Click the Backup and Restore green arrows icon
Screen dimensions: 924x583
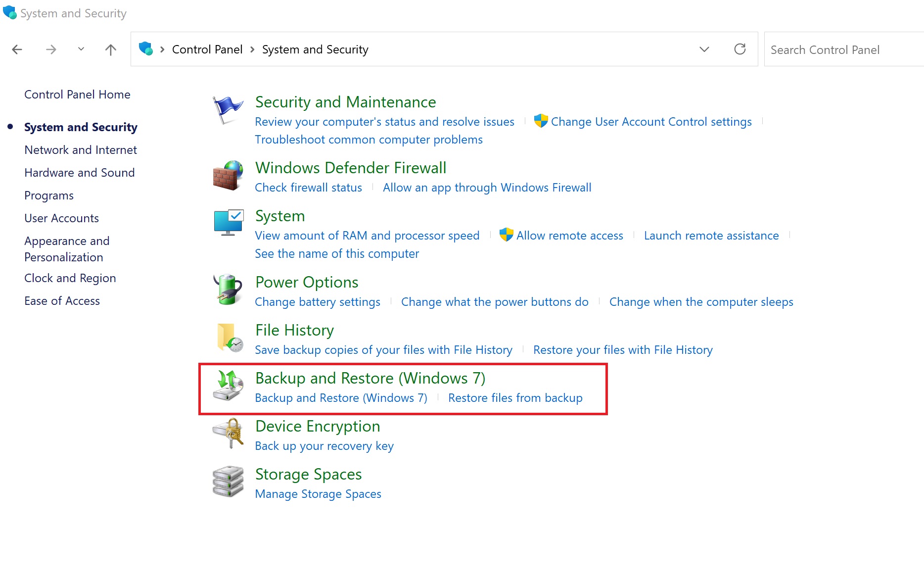click(x=228, y=386)
